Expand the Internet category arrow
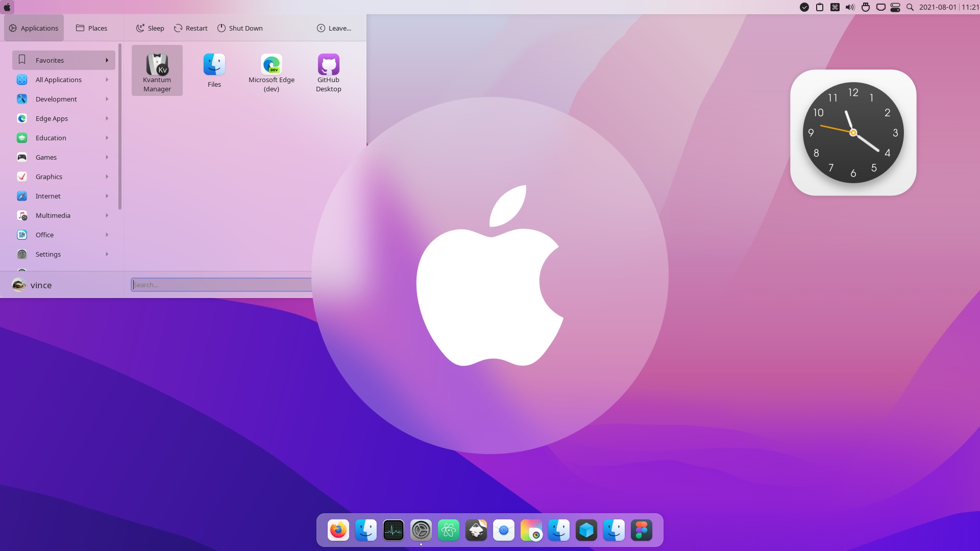This screenshot has width=980, height=551. pyautogui.click(x=107, y=196)
